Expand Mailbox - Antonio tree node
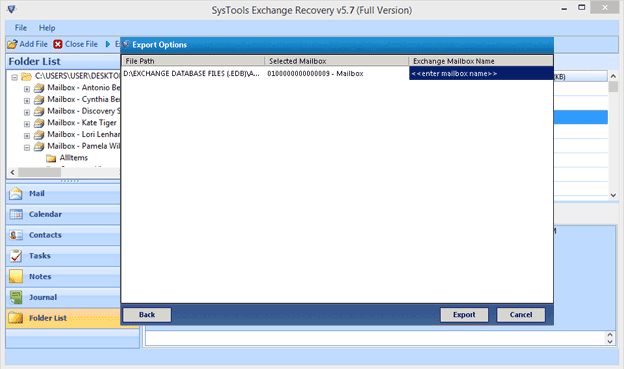This screenshot has width=624, height=369. (27, 89)
